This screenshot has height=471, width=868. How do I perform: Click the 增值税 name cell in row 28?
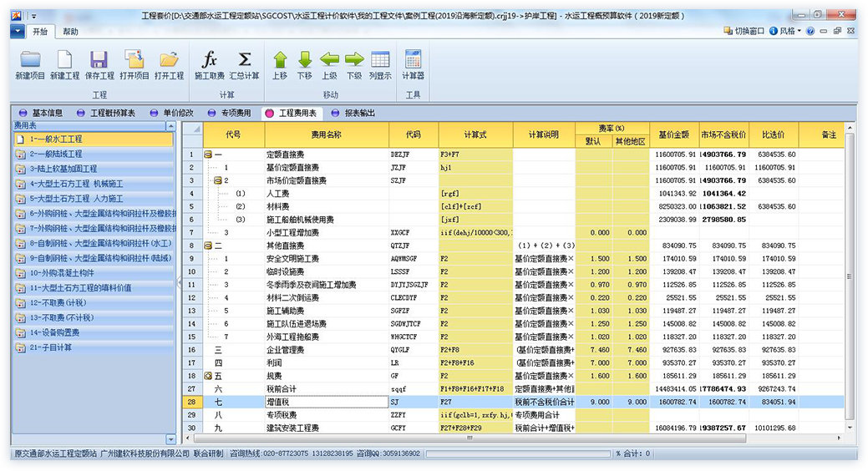point(327,402)
